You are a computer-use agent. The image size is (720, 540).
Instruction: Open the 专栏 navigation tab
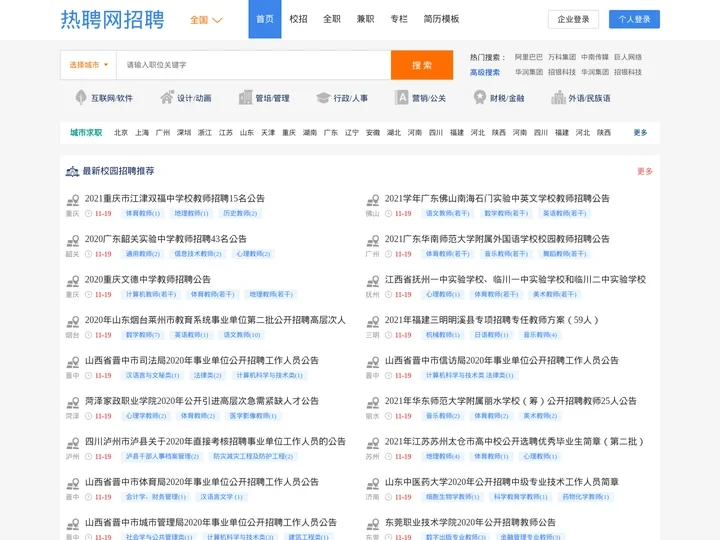(399, 19)
